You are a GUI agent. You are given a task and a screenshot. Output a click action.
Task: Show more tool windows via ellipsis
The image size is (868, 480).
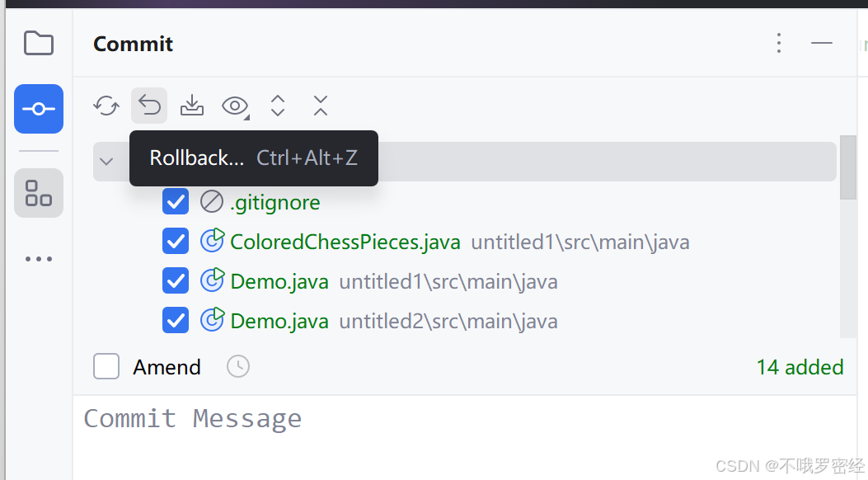point(39,258)
